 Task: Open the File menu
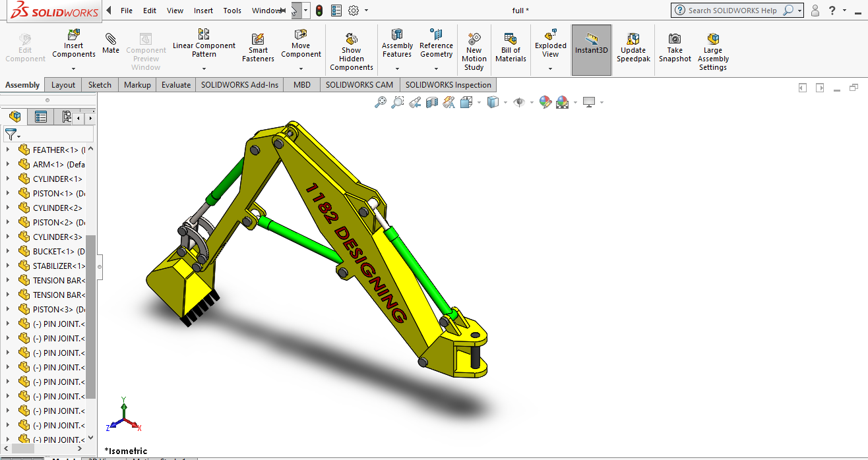127,11
